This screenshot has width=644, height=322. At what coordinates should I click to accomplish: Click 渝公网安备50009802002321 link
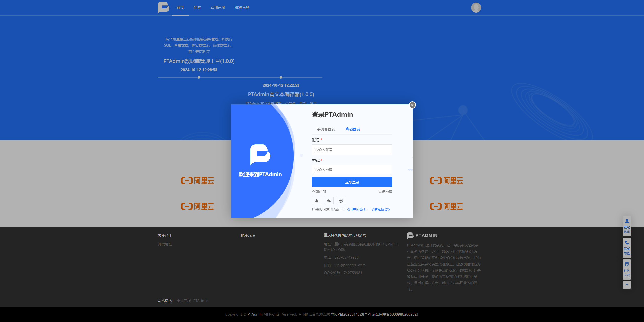395,314
